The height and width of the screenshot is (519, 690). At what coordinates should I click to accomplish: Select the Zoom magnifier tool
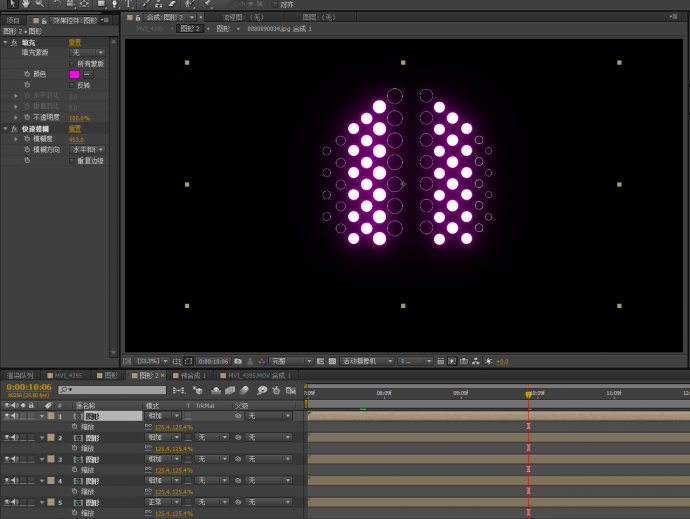(41, 4)
